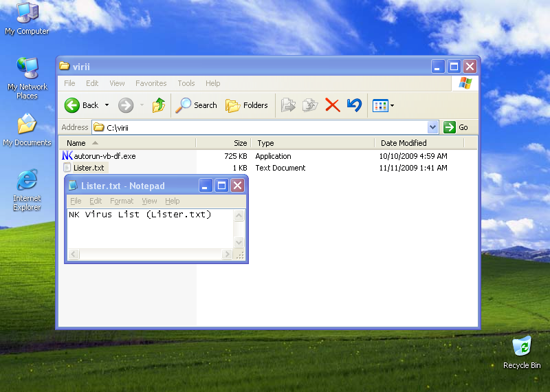This screenshot has height=392, width=550.
Task: Click the Go button
Action: 456,127
